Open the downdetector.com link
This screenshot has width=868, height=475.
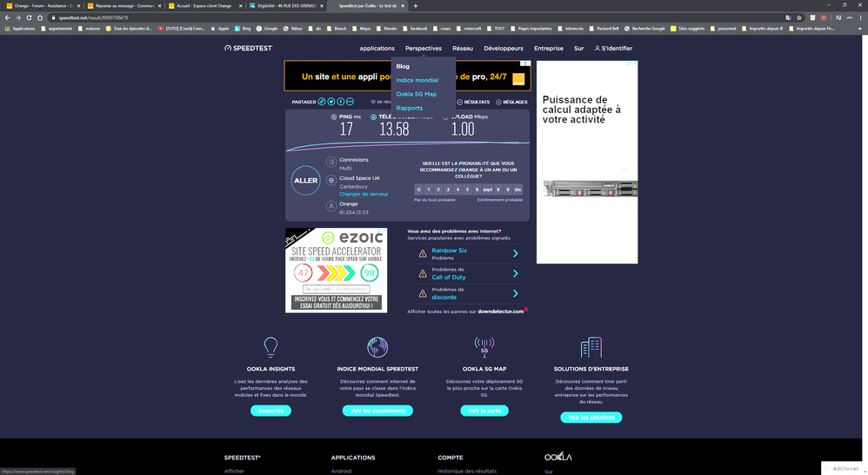500,311
